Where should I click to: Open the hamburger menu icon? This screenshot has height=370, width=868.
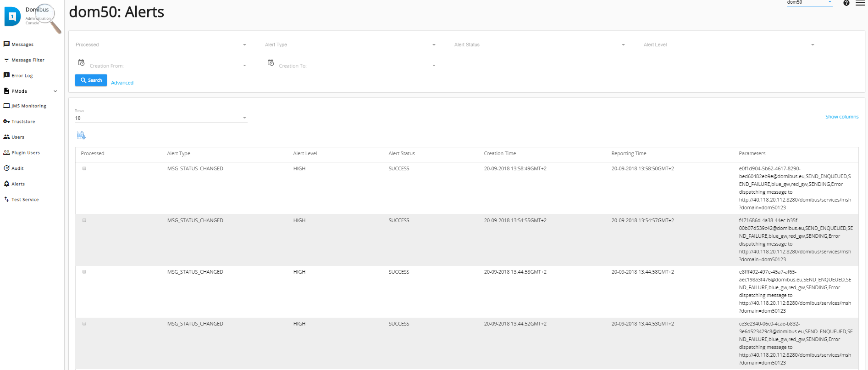pyautogui.click(x=860, y=3)
